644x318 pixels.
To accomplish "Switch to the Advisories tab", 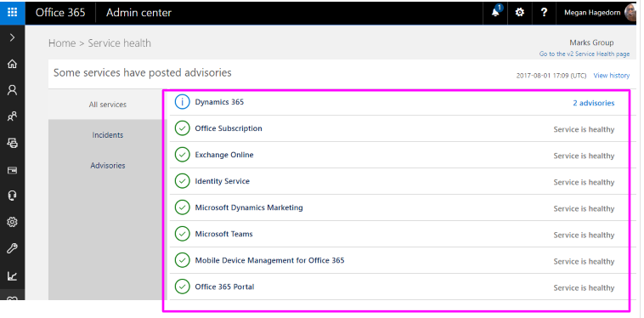I will click(108, 165).
